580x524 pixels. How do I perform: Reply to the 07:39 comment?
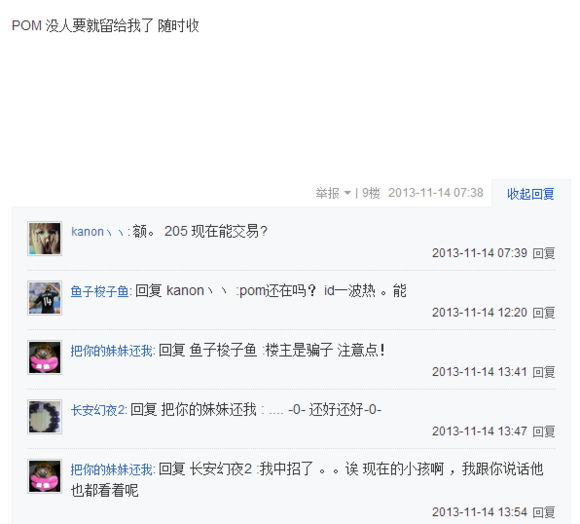tap(543, 253)
